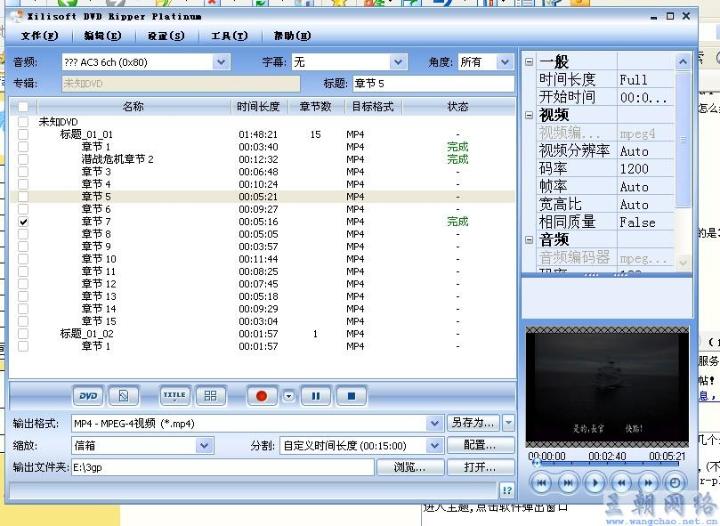Collapse the 一般 properties group
The image size is (720, 526).
(529, 62)
